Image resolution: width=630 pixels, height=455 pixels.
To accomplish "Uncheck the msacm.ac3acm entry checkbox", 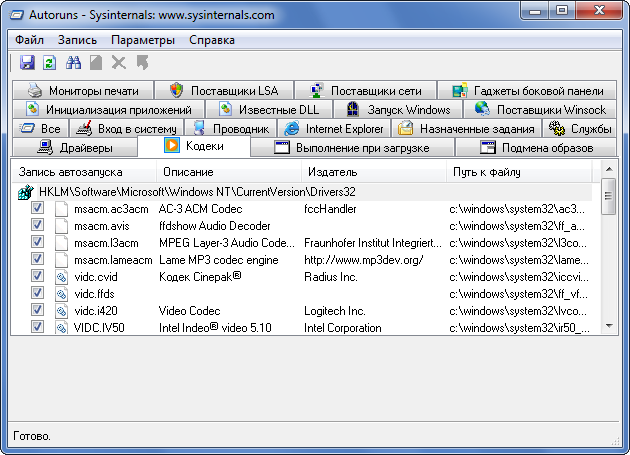I will 37,208.
